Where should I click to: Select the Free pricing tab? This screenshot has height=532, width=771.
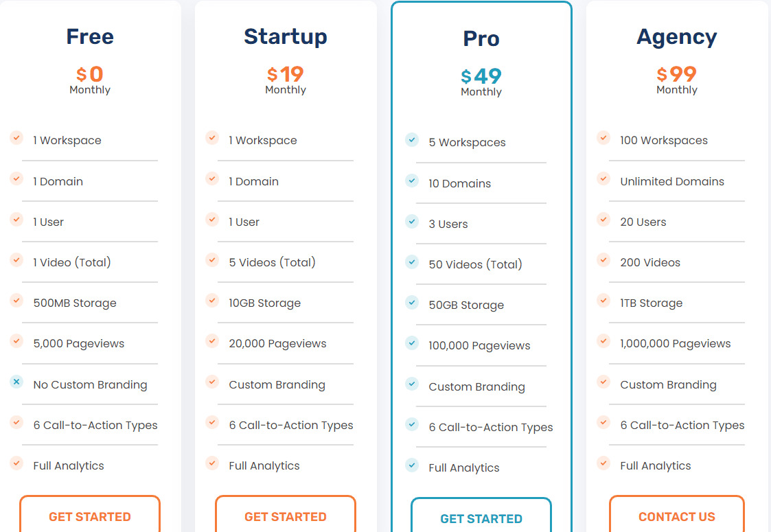[90, 36]
